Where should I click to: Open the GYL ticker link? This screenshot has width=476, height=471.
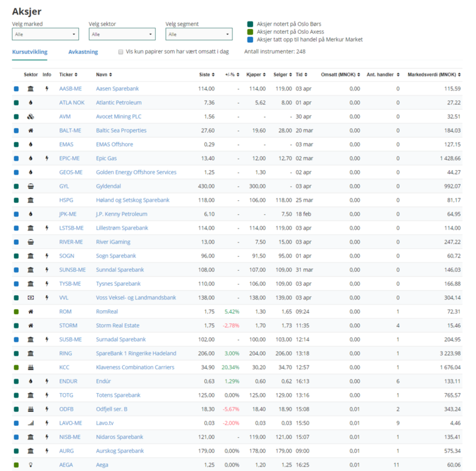(x=64, y=187)
